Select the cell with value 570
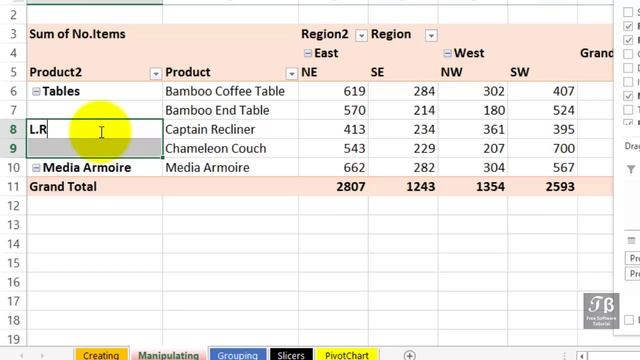 pyautogui.click(x=333, y=110)
